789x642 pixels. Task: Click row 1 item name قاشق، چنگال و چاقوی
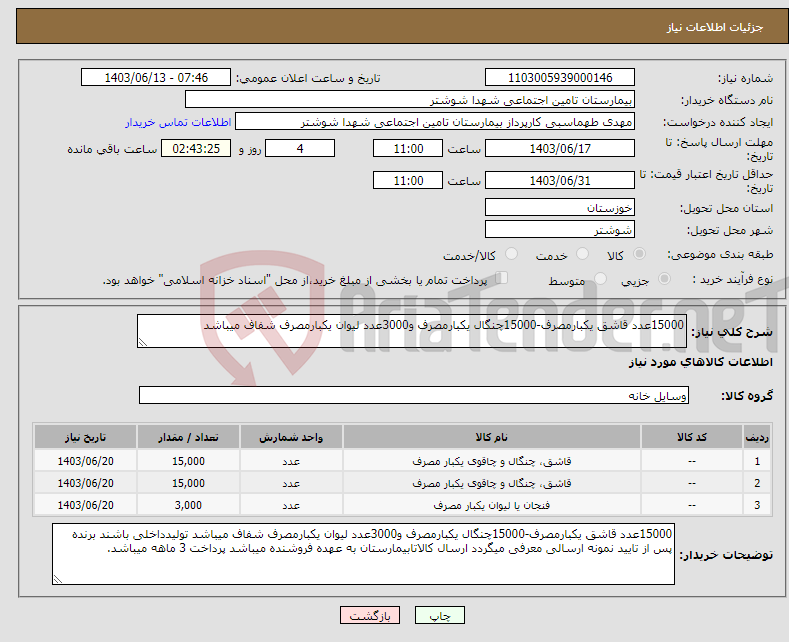pos(492,461)
